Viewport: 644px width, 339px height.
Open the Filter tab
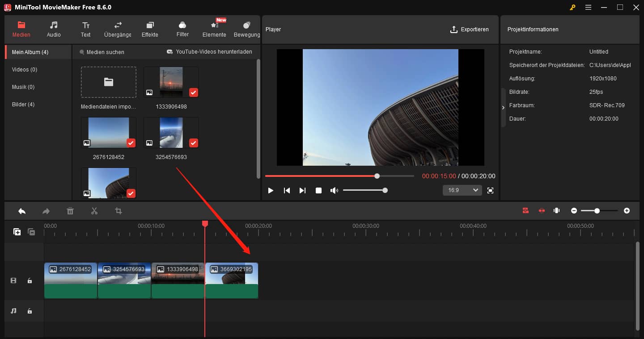[182, 29]
